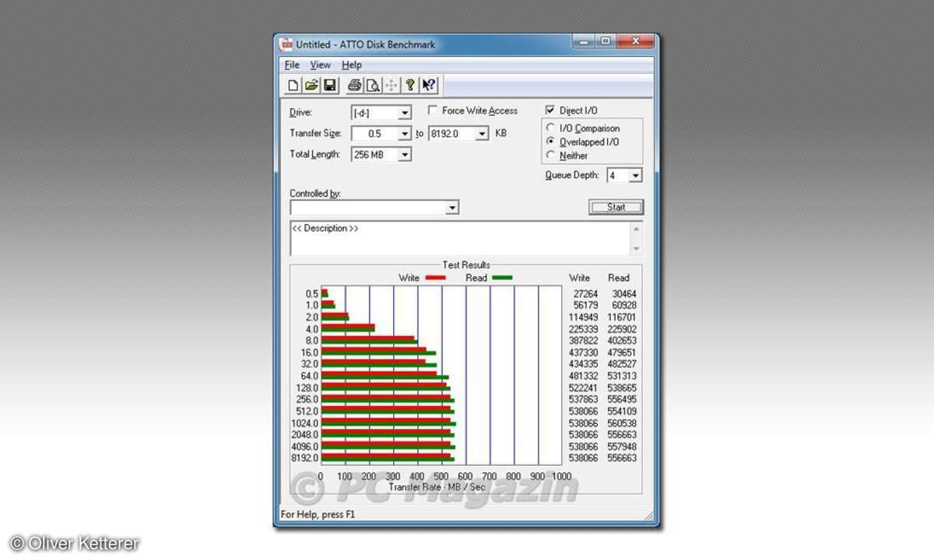Maximize the ATTO Disk Benchmark window
This screenshot has width=934, height=560.
pyautogui.click(x=604, y=40)
